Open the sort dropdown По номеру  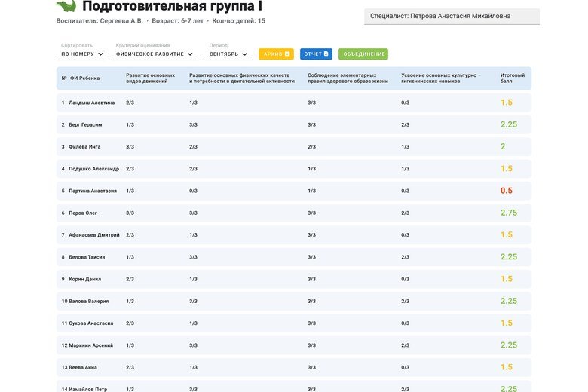tap(82, 54)
